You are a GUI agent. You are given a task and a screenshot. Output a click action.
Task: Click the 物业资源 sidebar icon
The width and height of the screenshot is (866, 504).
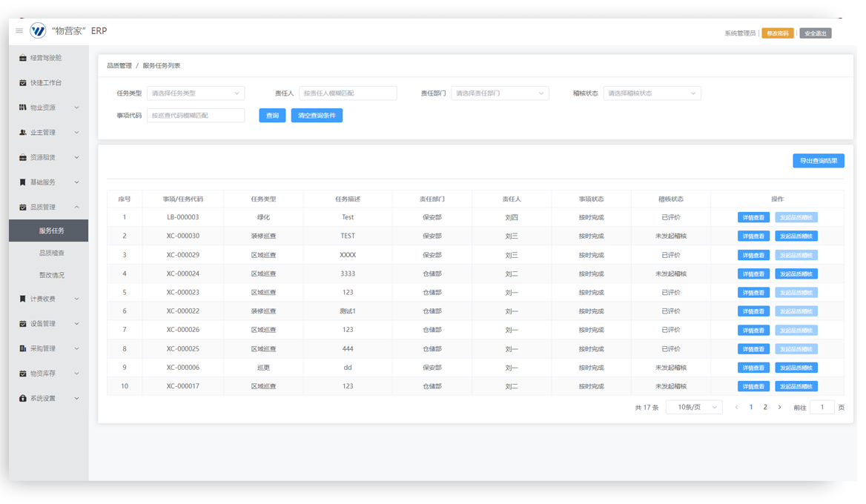[23, 107]
